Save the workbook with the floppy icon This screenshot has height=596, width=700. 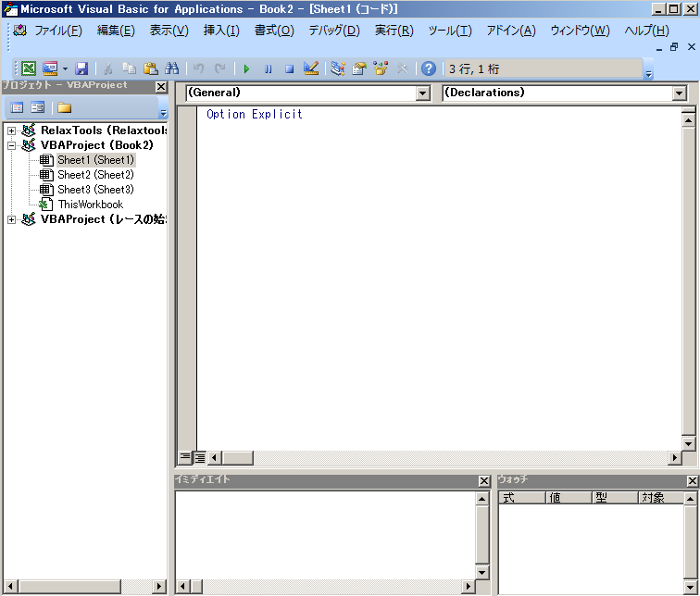pos(81,68)
